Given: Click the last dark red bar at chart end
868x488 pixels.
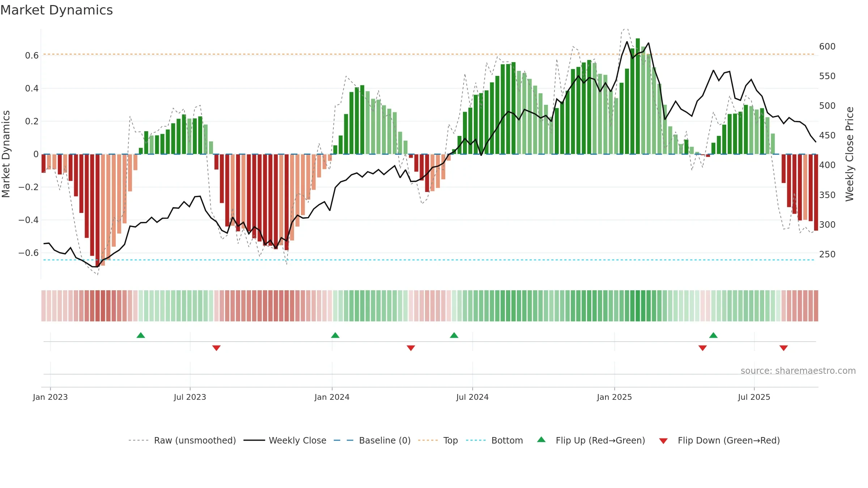Looking at the screenshot, I should pyautogui.click(x=816, y=192).
